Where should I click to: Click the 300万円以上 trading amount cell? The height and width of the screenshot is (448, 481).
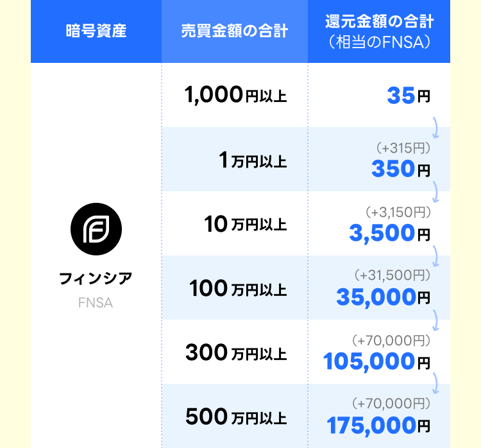[236, 352]
